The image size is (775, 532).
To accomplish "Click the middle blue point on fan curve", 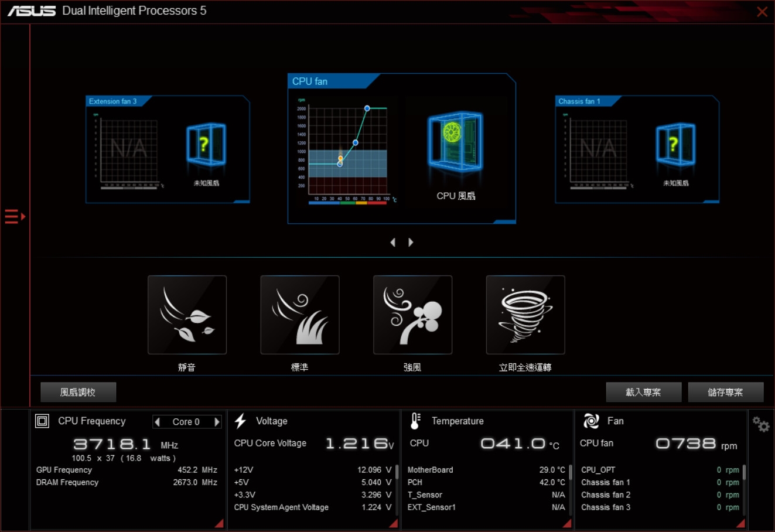I will 356,143.
